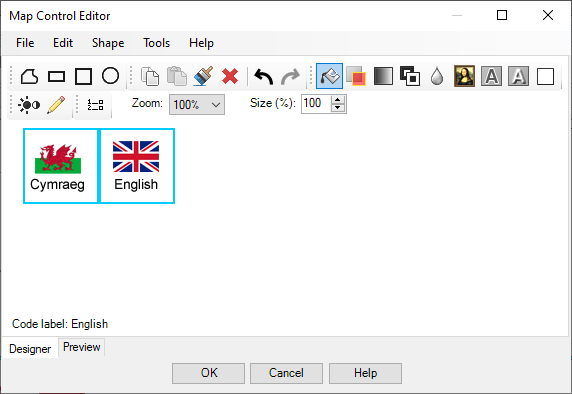
Task: Open the Zoom 100% dropdown
Action: pos(197,105)
